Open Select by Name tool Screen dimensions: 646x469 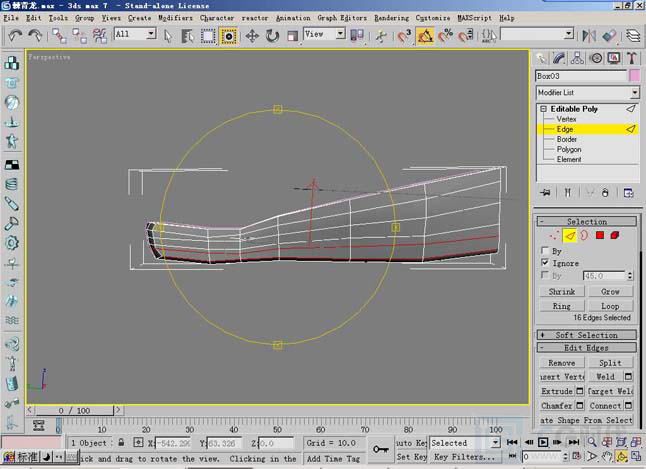(x=187, y=36)
